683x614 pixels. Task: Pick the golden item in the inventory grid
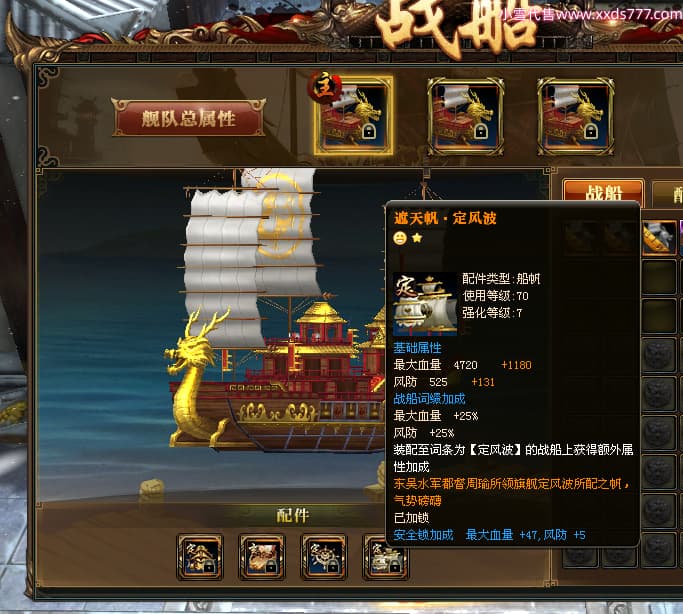[x=659, y=238]
